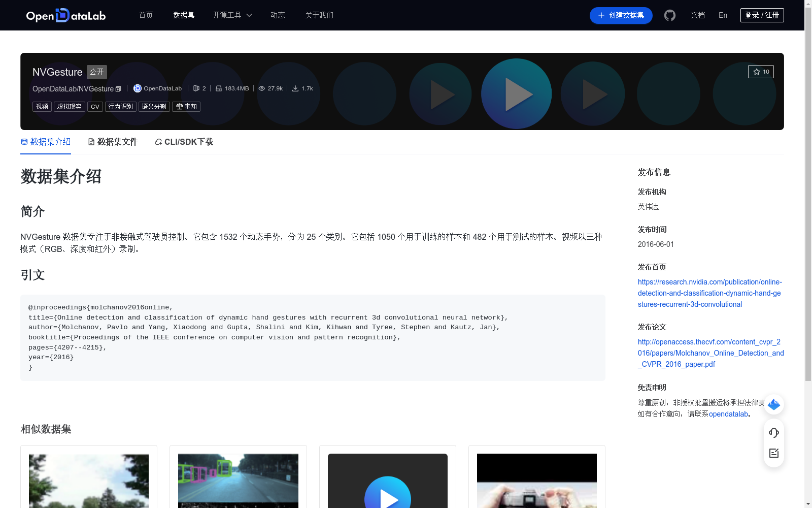Open the research.nvidia.com homepage link
The width and height of the screenshot is (812, 508).
[710, 293]
